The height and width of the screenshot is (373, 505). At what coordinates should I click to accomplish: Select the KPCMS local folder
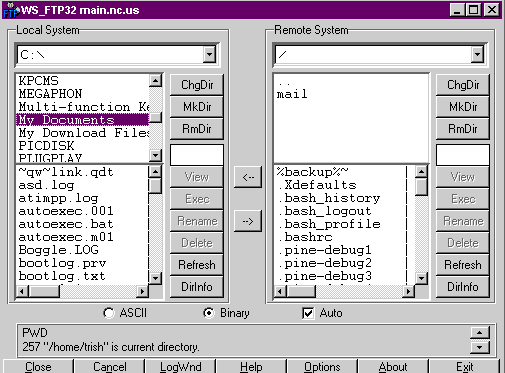(82, 81)
